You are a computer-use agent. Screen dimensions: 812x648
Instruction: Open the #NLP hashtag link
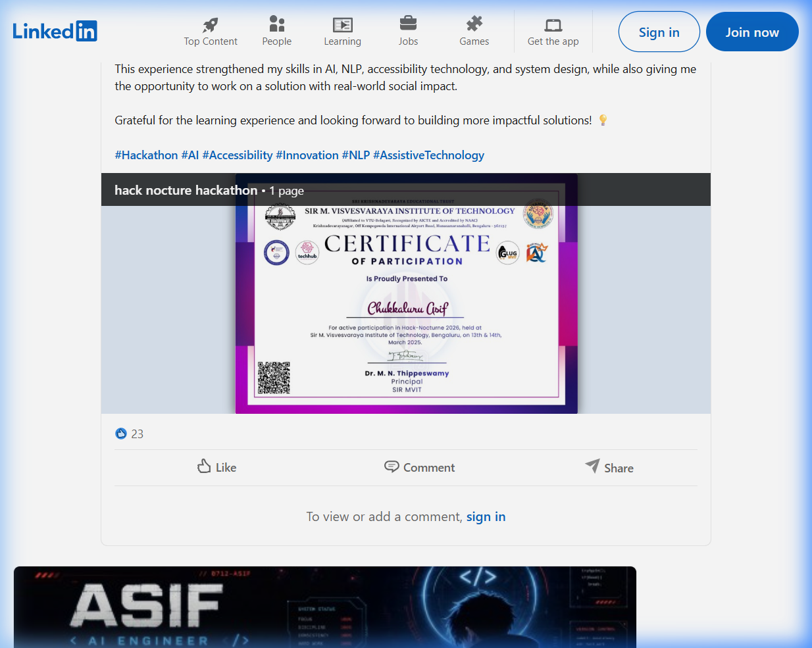point(356,155)
